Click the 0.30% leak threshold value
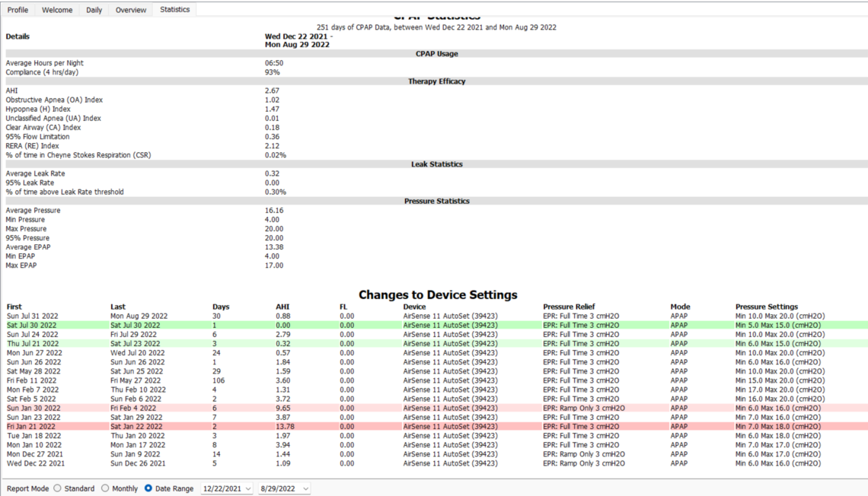868x496 pixels. (x=276, y=192)
